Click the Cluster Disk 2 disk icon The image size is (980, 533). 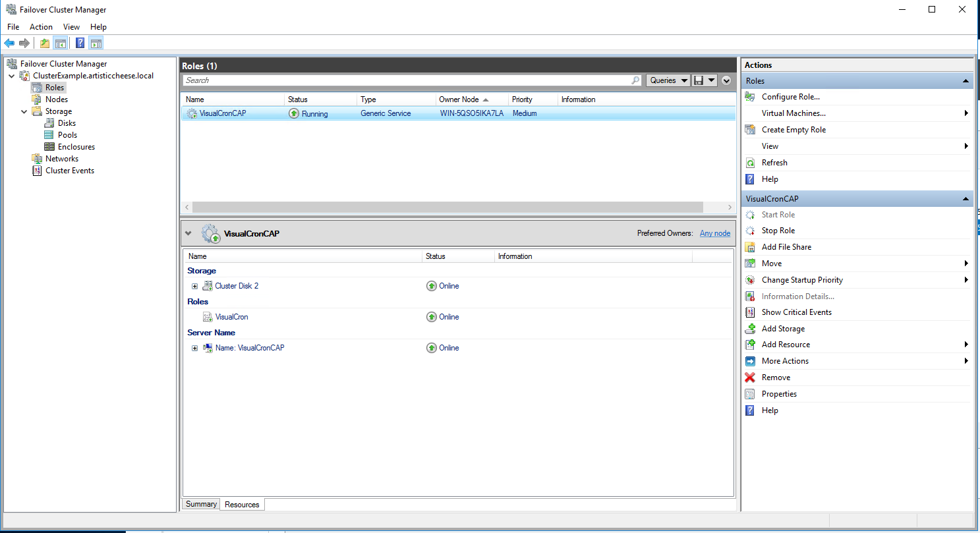[x=208, y=286]
